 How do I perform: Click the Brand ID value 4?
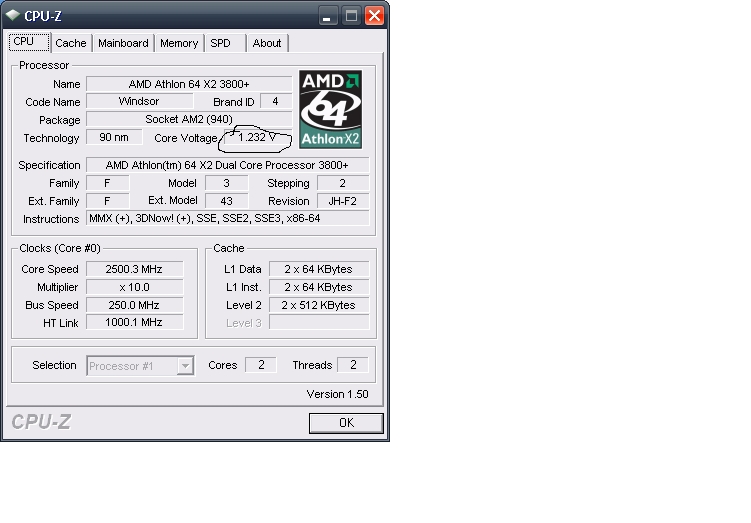click(x=275, y=101)
